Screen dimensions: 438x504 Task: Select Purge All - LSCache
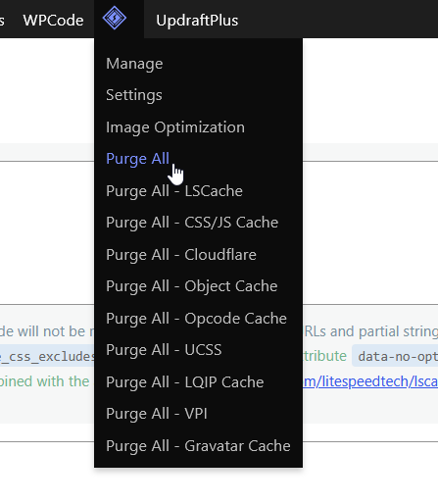[x=174, y=191]
